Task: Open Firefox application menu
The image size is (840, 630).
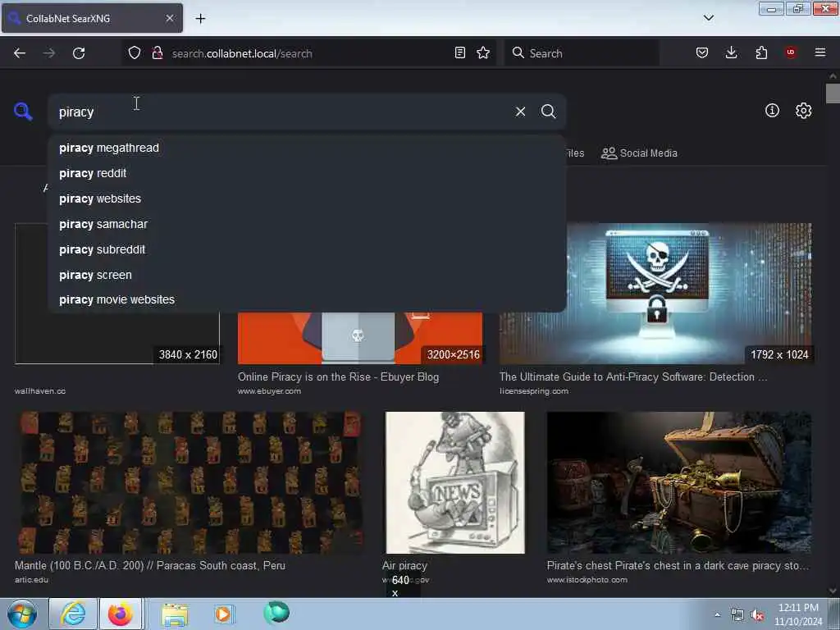Action: (x=819, y=52)
